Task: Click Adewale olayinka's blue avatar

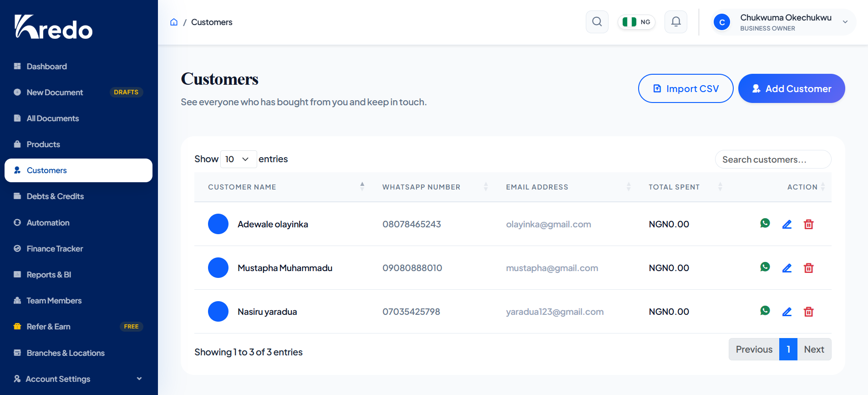Action: click(218, 224)
